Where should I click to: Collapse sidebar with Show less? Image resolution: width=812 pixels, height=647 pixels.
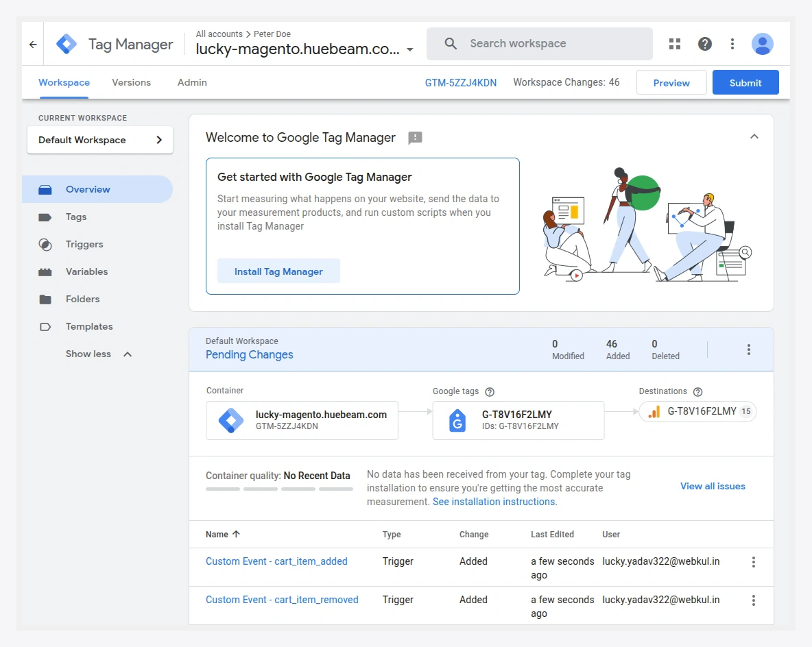[x=98, y=354]
